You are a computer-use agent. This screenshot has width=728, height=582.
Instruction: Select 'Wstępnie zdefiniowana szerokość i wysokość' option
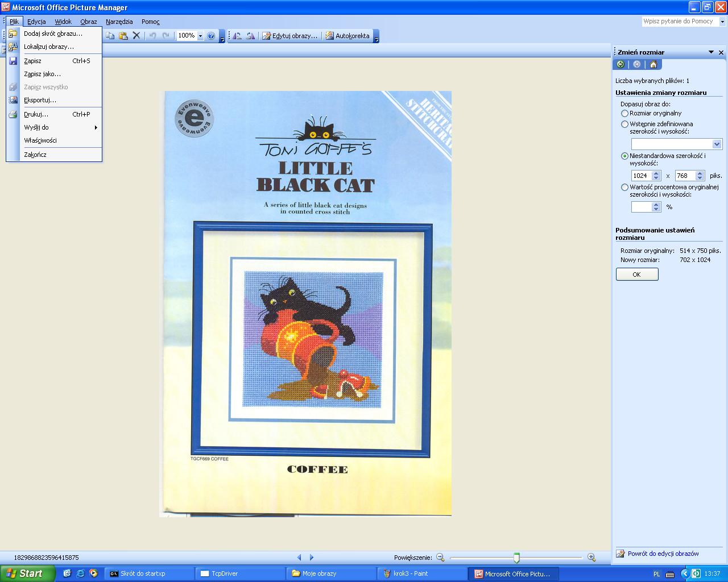point(624,124)
